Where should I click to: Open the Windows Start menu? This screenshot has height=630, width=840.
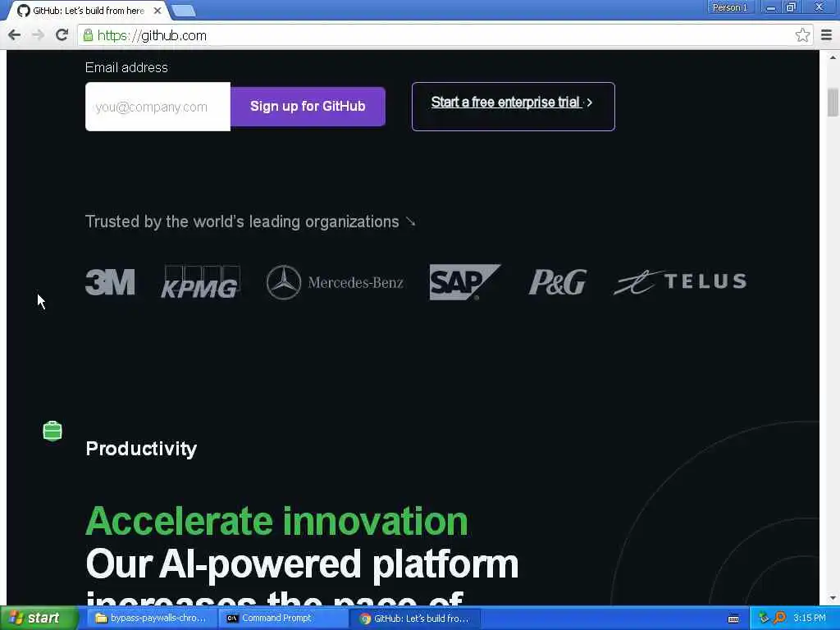point(38,619)
